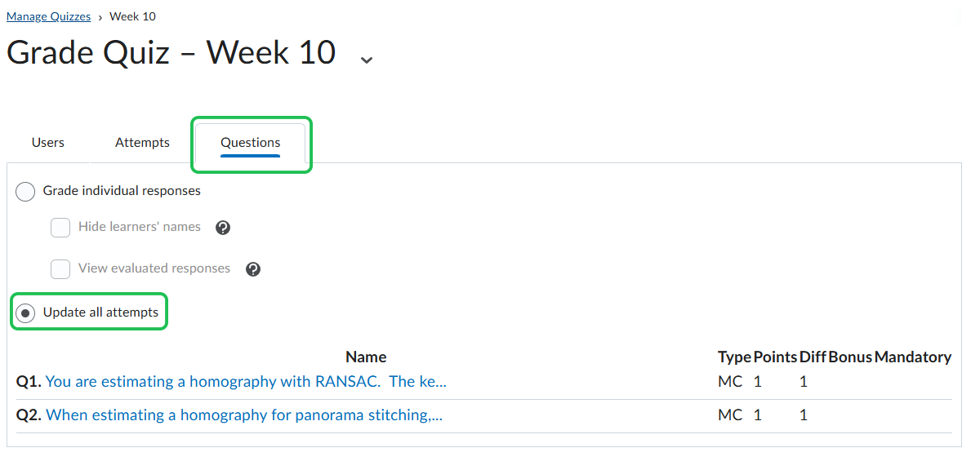Switch to the Users tab
Viewport: 980px width, 470px height.
[x=48, y=143]
